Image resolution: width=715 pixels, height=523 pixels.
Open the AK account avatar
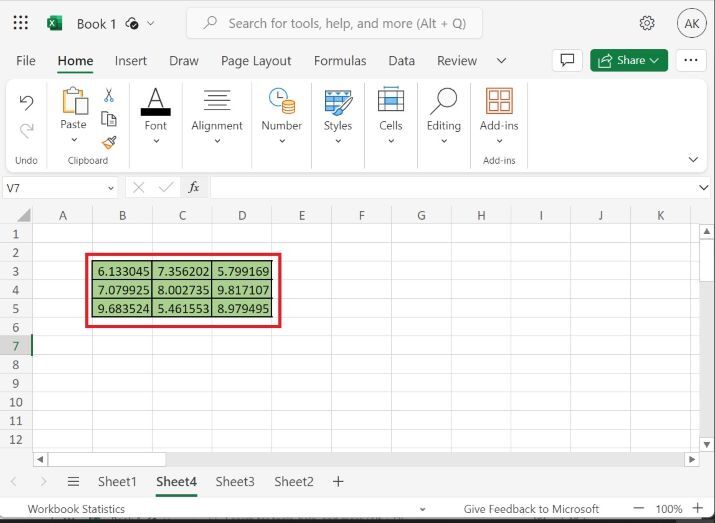coord(691,23)
